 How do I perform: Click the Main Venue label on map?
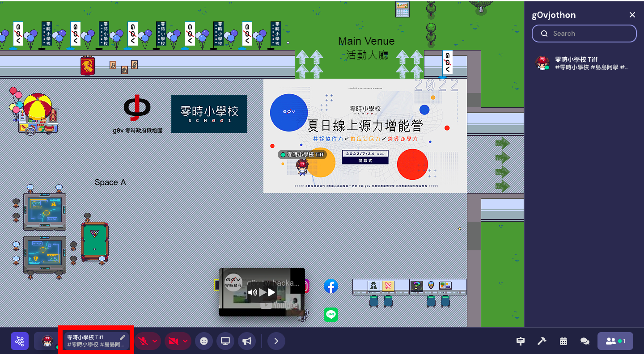[366, 41]
